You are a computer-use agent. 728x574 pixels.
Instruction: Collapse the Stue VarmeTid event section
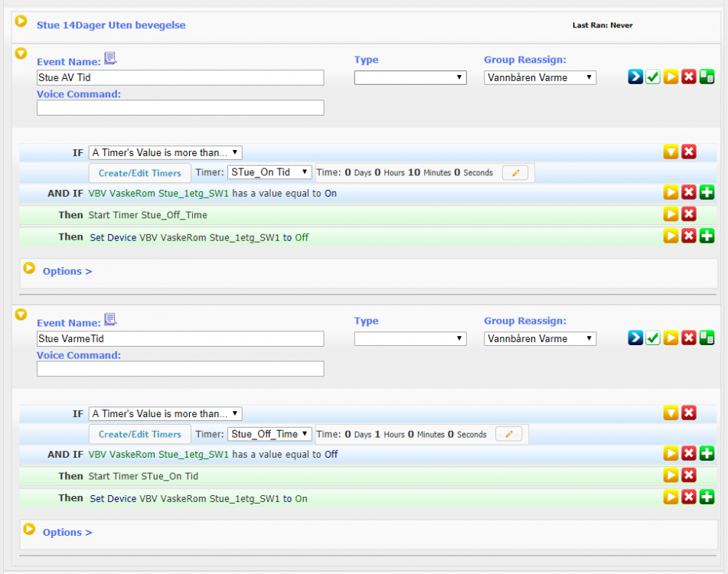coord(21,315)
